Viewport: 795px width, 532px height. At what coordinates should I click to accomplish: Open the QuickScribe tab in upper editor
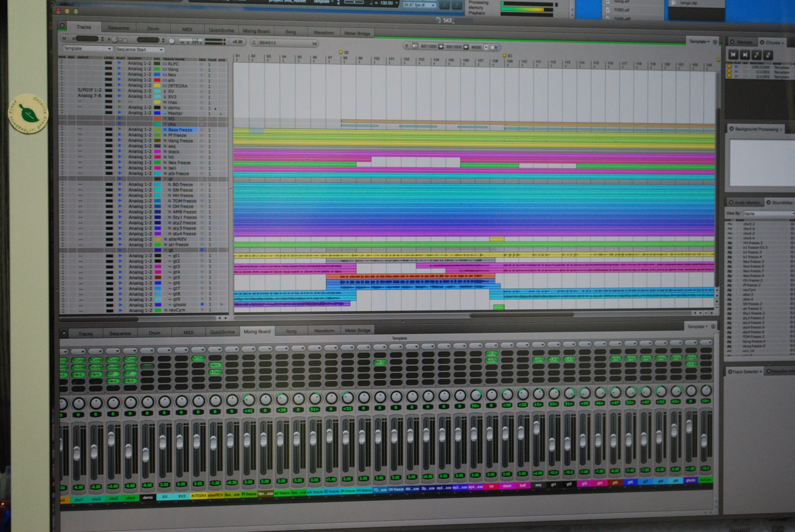pyautogui.click(x=221, y=30)
